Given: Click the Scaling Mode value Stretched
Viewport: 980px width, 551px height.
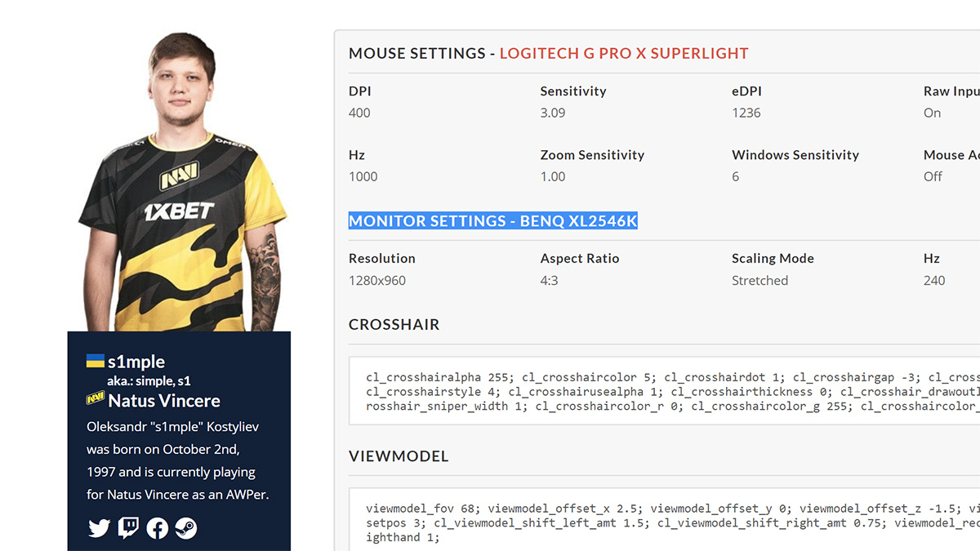Looking at the screenshot, I should coord(760,280).
